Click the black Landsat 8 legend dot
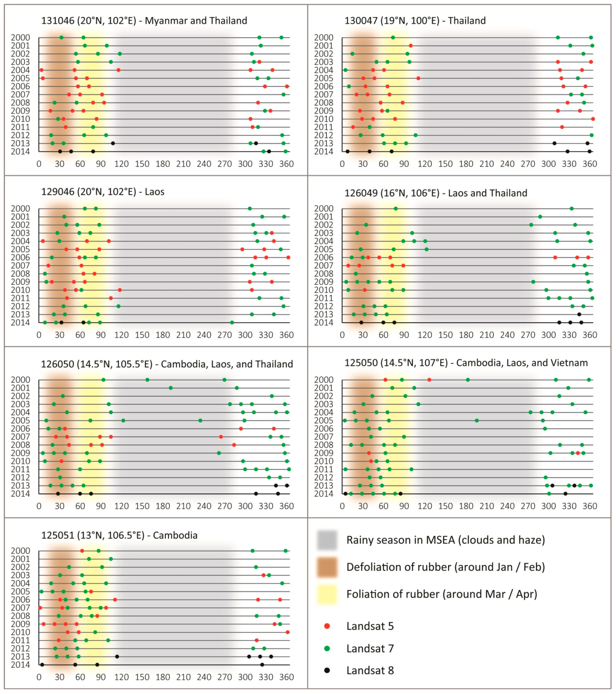616x694 pixels. click(327, 671)
